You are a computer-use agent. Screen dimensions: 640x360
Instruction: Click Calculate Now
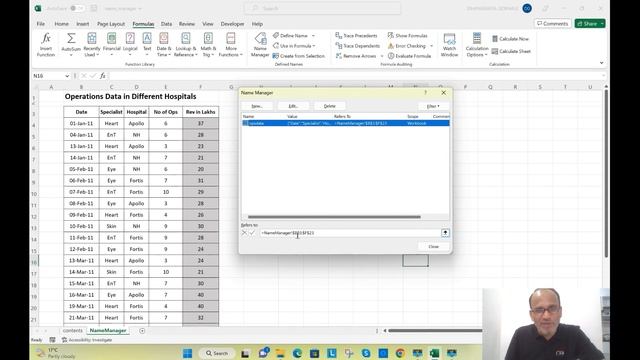point(510,39)
